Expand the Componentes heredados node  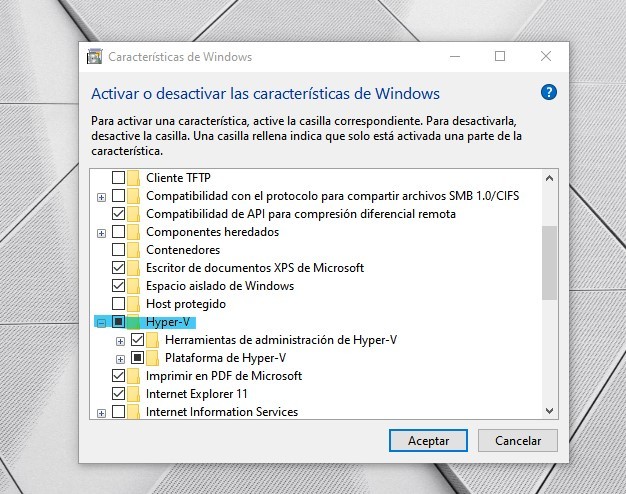101,233
